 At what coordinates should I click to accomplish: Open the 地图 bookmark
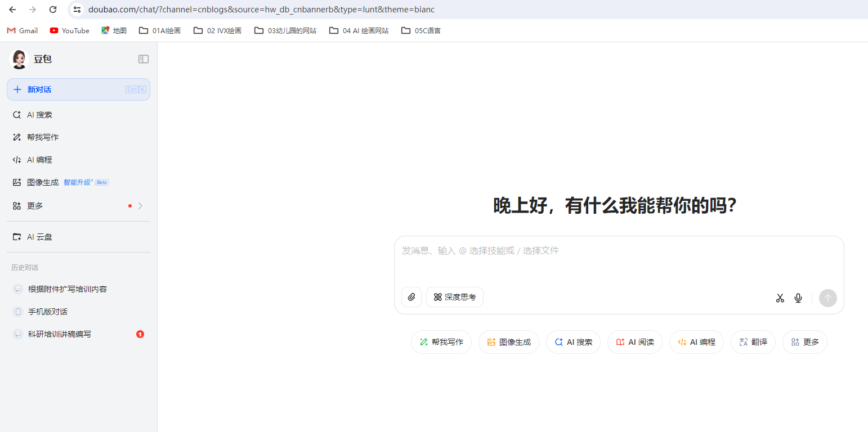[114, 30]
